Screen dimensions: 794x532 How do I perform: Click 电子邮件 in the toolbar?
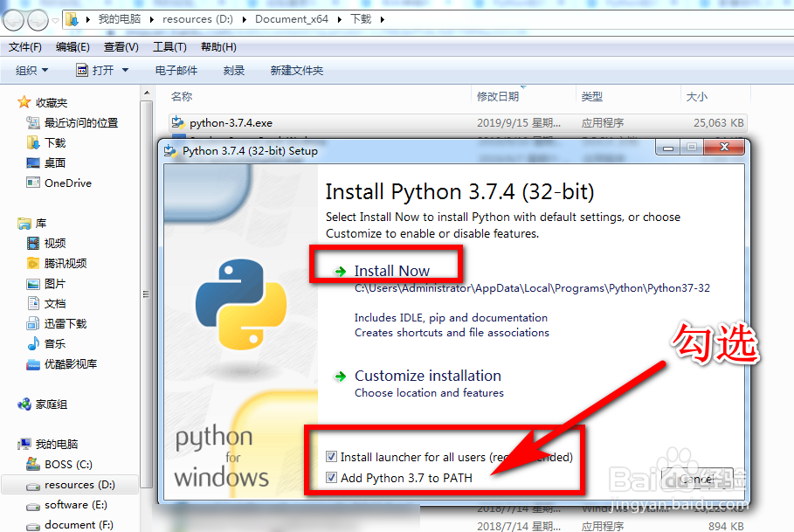[x=176, y=71]
